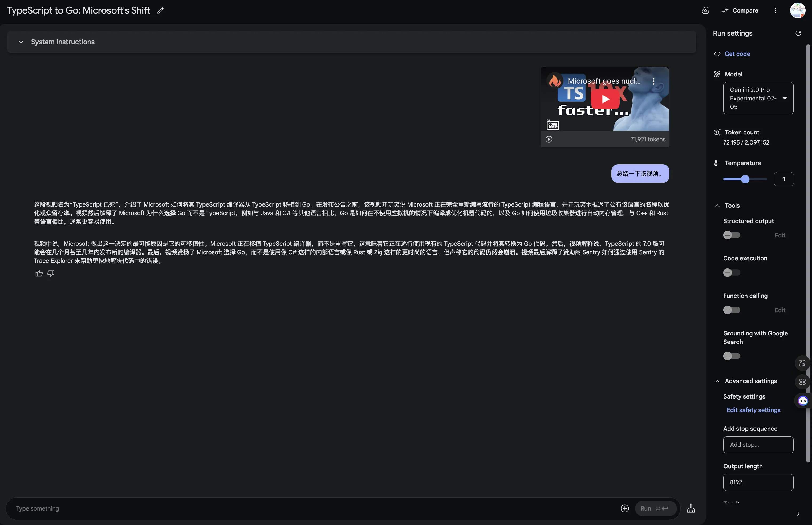Open the video thumbnail three-dot menu
Viewport: 812px width, 525px height.
tap(653, 81)
